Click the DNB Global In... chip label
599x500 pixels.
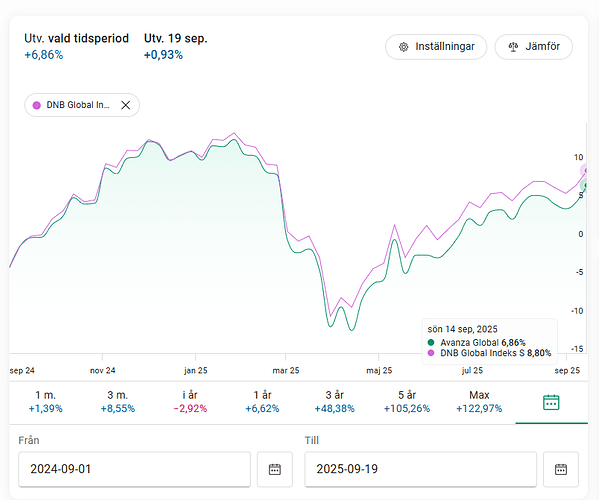(78, 105)
